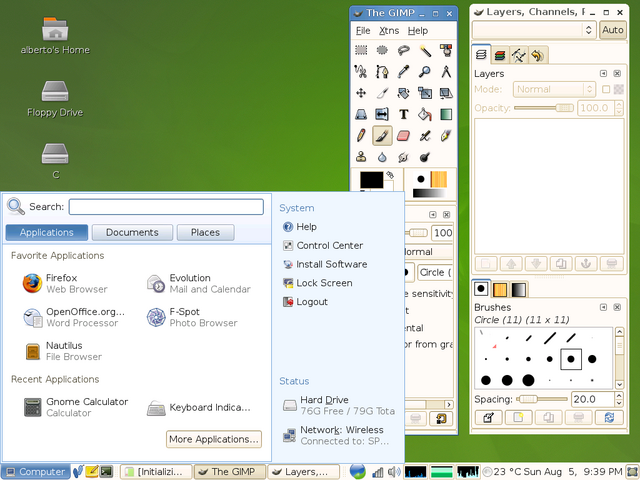Open the layer Mode Normal dropdown
Viewport: 640px width, 480px height.
tap(554, 89)
